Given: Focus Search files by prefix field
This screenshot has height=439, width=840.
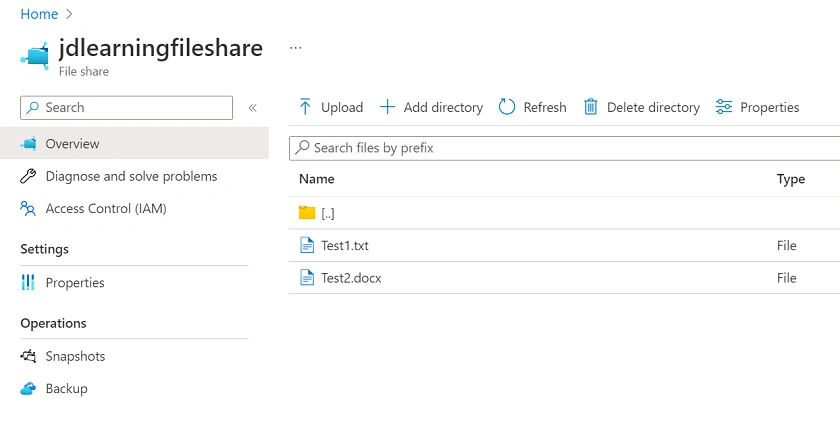Looking at the screenshot, I should (565, 148).
